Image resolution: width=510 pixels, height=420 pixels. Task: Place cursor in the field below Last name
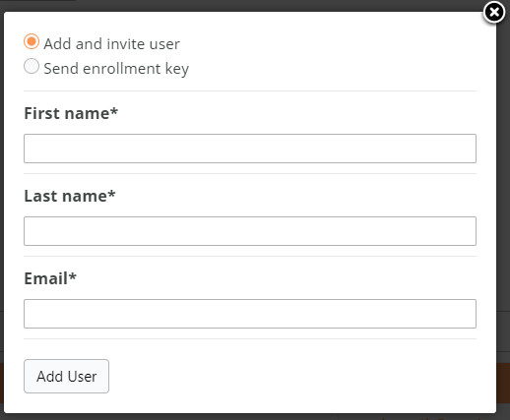point(250,231)
